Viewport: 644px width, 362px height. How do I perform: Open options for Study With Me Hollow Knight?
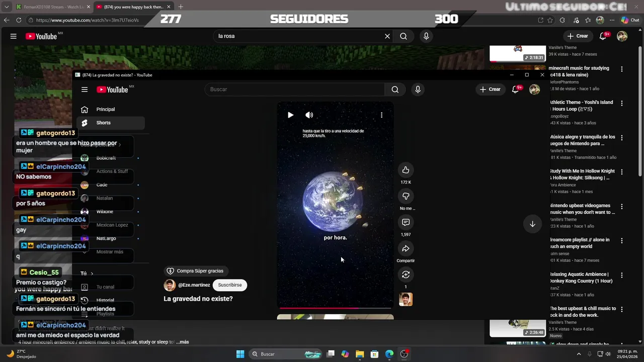[x=622, y=172]
